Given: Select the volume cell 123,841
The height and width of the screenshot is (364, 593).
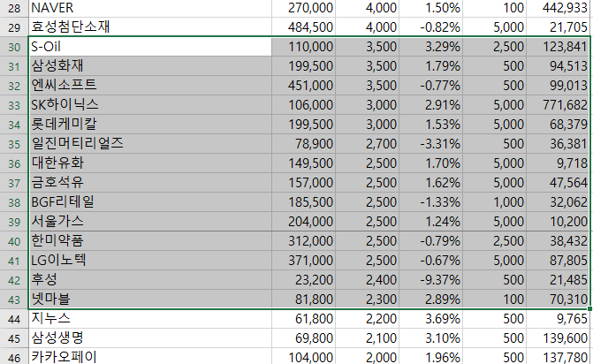Looking at the screenshot, I should [x=559, y=47].
